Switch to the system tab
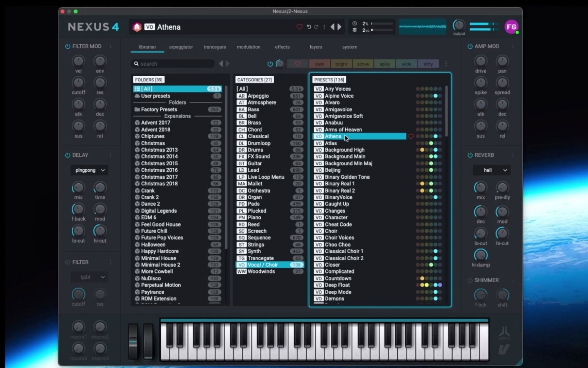Viewport: 588px width, 368px height. 350,47
